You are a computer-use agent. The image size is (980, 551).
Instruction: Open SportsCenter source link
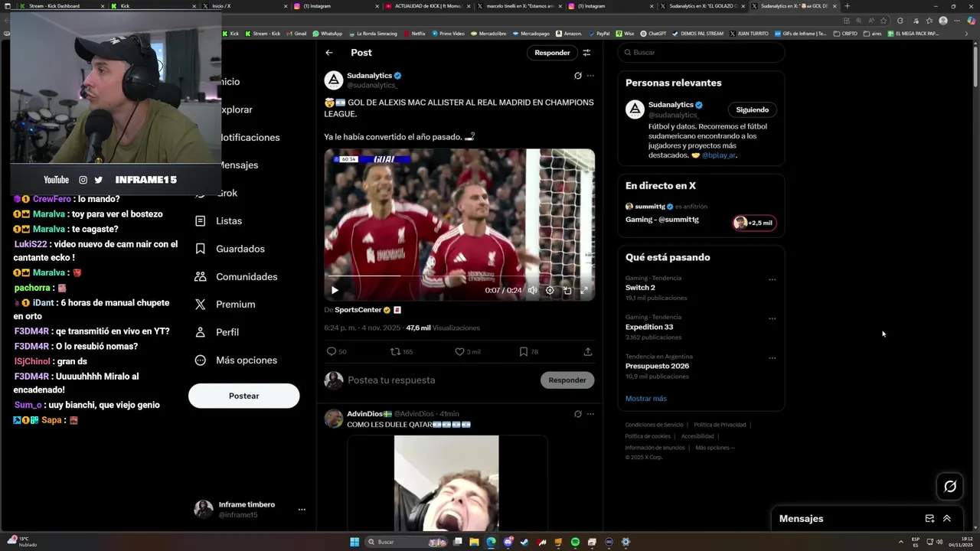click(x=358, y=310)
